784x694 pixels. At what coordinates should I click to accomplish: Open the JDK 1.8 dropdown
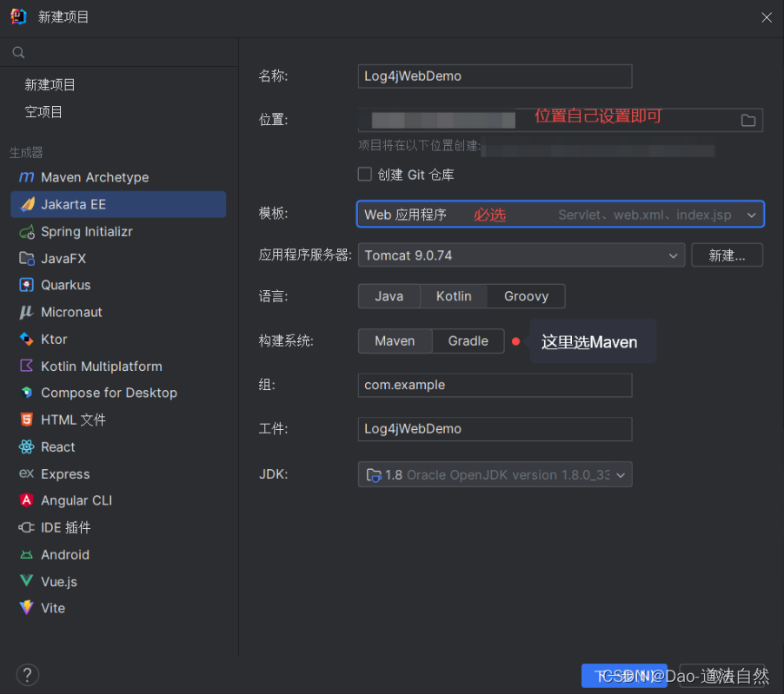click(621, 474)
